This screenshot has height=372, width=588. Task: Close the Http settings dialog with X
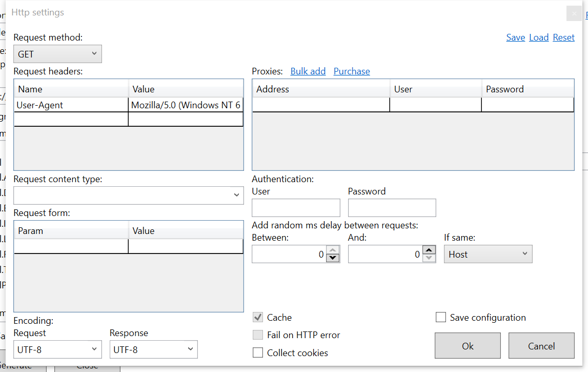coord(574,14)
